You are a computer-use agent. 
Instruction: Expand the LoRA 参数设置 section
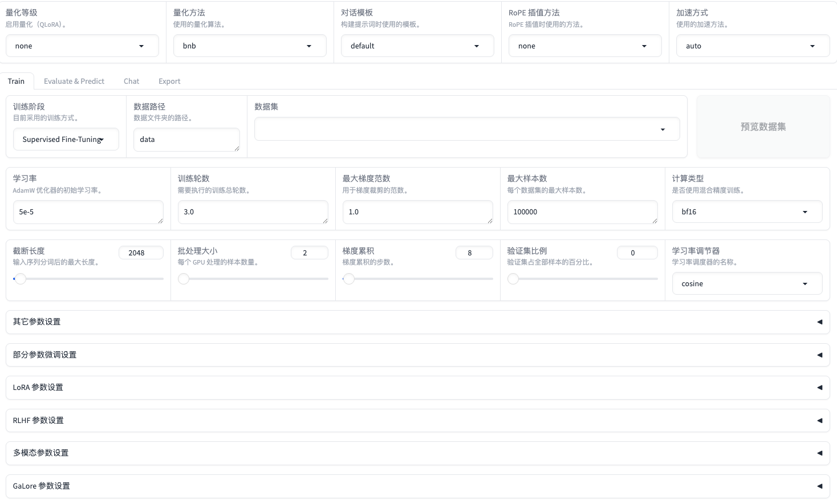pos(417,387)
